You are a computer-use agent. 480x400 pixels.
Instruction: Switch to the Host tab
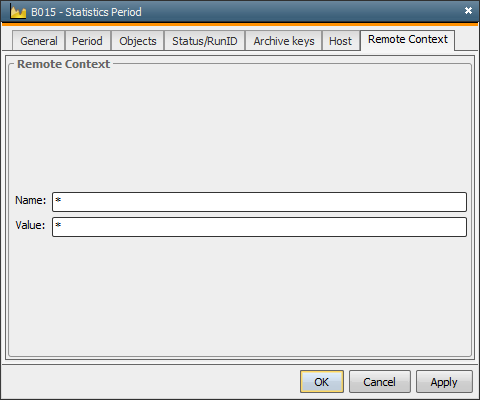[341, 41]
